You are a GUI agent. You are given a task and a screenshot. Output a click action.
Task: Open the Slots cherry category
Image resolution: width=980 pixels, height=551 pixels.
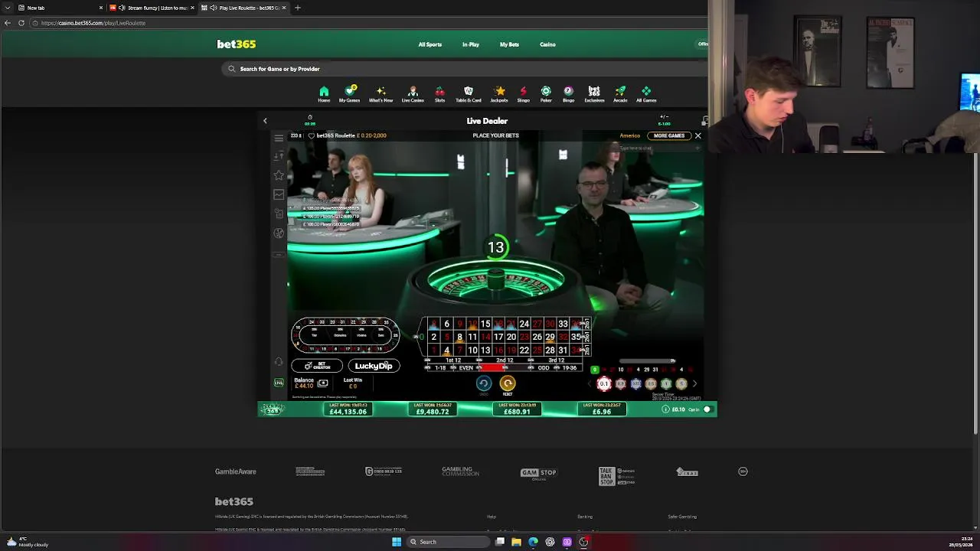[439, 94]
